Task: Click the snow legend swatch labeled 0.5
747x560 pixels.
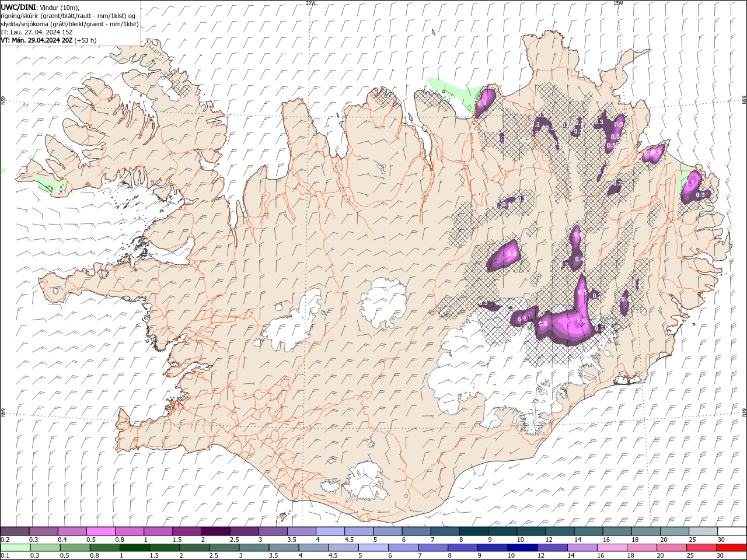Action: click(100, 531)
